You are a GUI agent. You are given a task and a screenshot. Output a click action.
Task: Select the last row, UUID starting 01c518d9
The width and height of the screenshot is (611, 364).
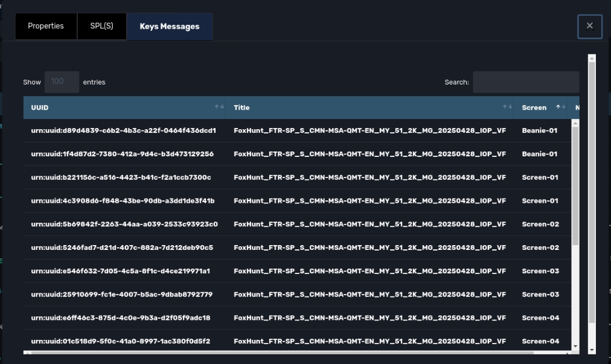coord(120,341)
